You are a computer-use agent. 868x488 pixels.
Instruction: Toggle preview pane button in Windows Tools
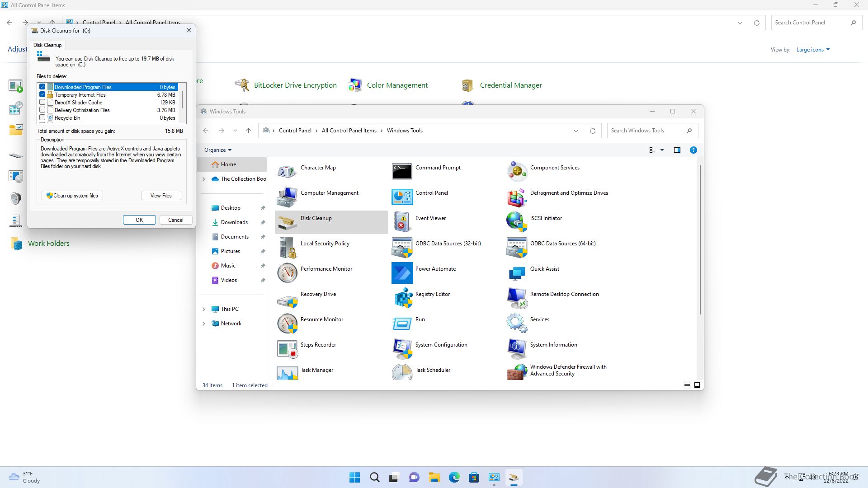tap(677, 150)
